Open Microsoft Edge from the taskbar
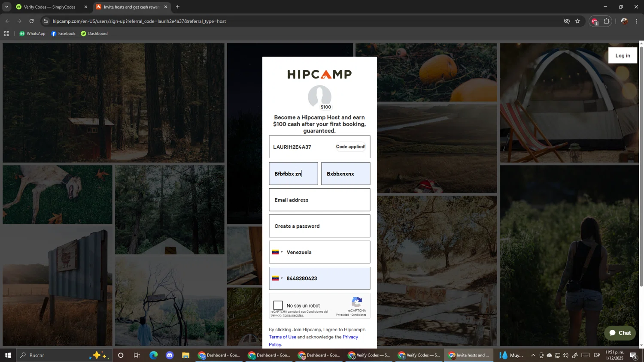 [153, 355]
